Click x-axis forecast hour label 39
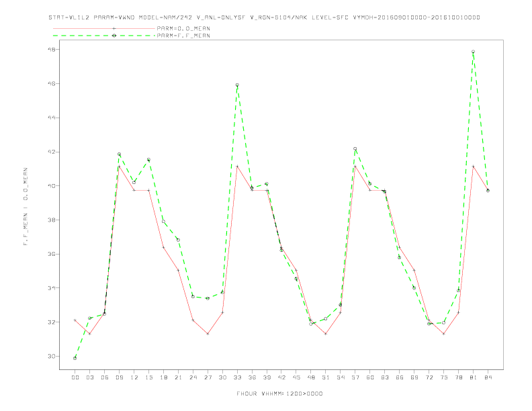532x411 pixels. click(267, 377)
